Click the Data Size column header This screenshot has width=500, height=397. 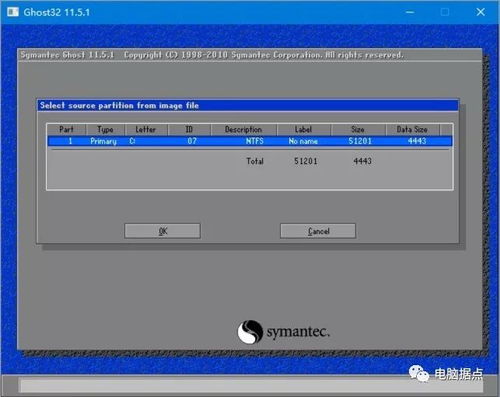[x=412, y=129]
